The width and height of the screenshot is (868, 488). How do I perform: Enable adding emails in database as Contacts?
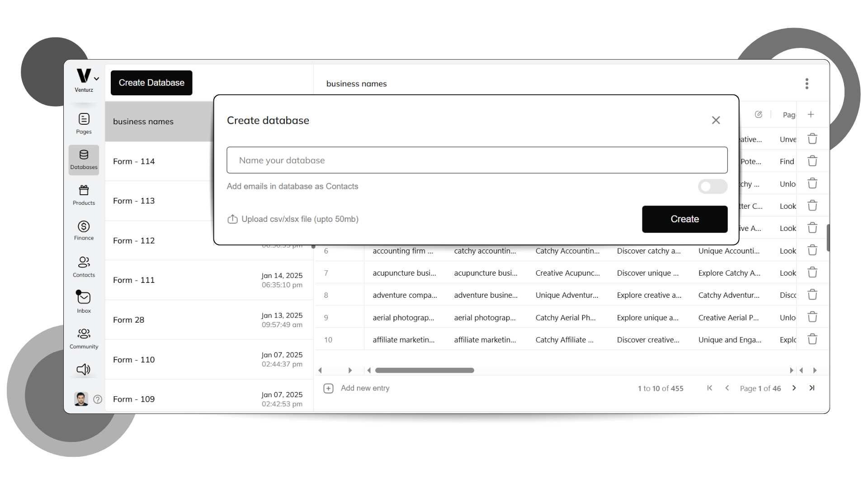[712, 186]
